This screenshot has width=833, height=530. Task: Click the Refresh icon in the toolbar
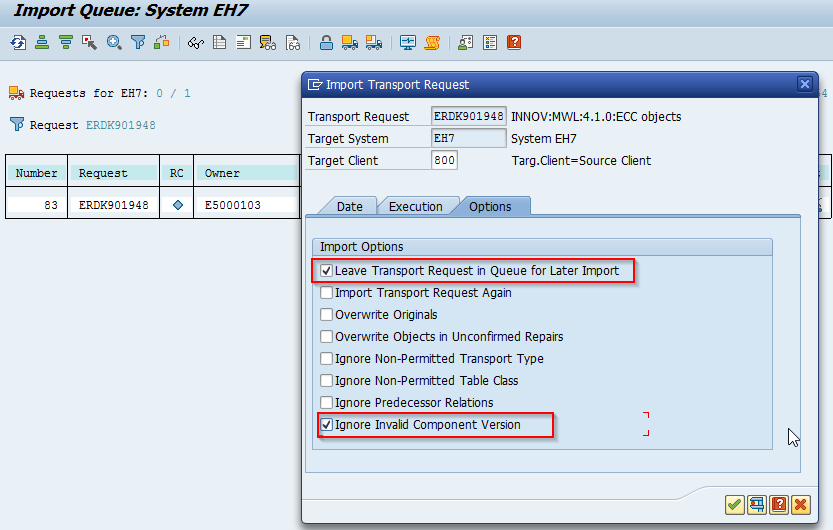point(18,42)
